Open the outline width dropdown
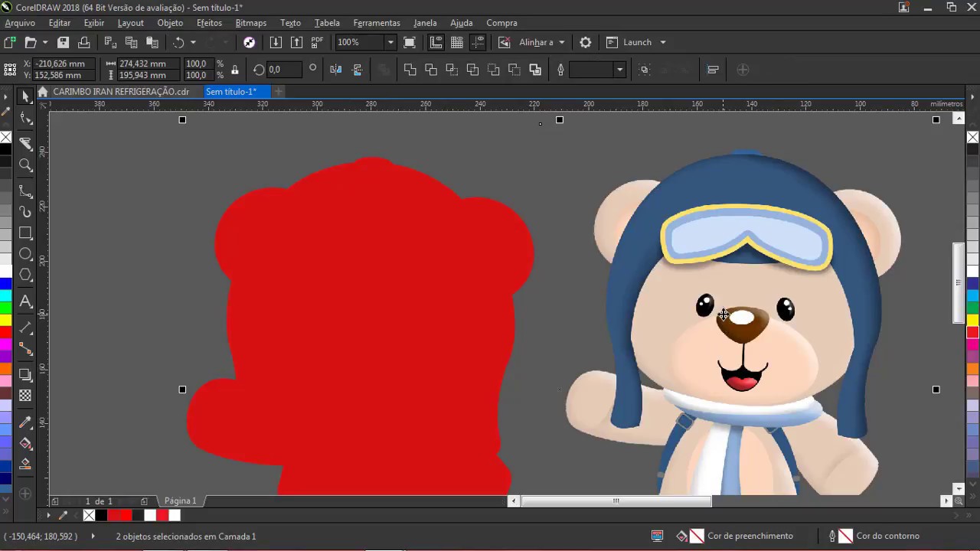This screenshot has height=551, width=980. [x=619, y=70]
